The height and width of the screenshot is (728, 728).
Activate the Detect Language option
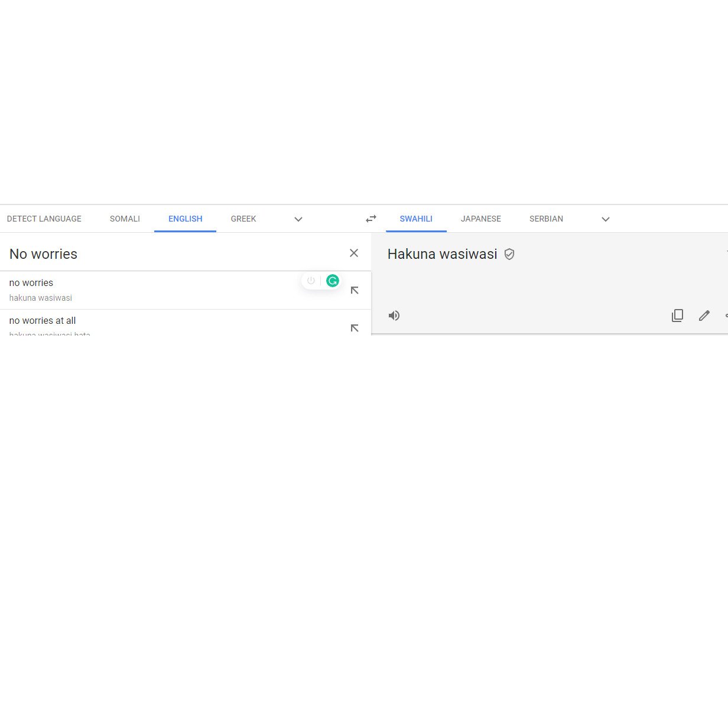tap(44, 219)
